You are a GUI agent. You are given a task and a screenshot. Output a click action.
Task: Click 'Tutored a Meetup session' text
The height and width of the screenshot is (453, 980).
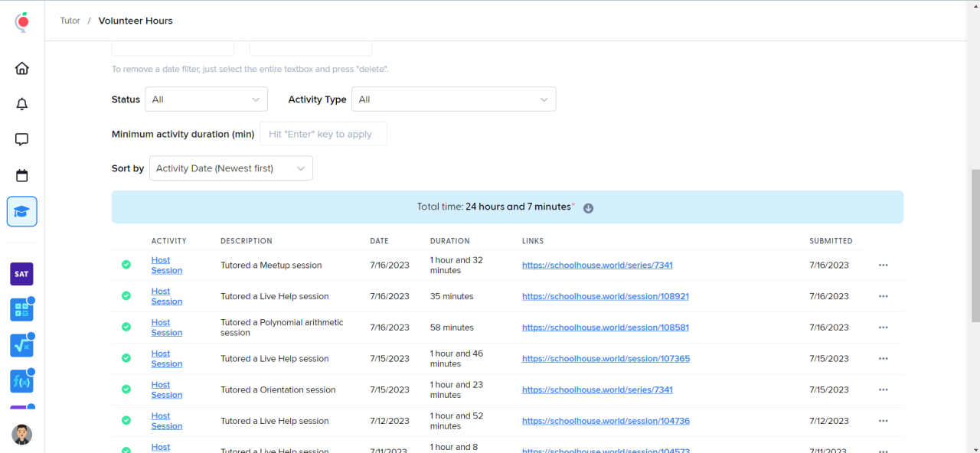coord(271,266)
